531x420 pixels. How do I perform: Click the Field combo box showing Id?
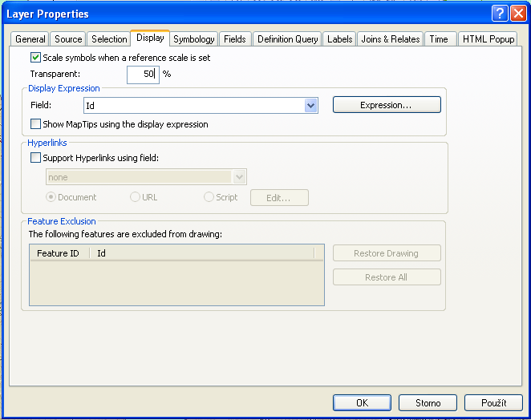201,106
